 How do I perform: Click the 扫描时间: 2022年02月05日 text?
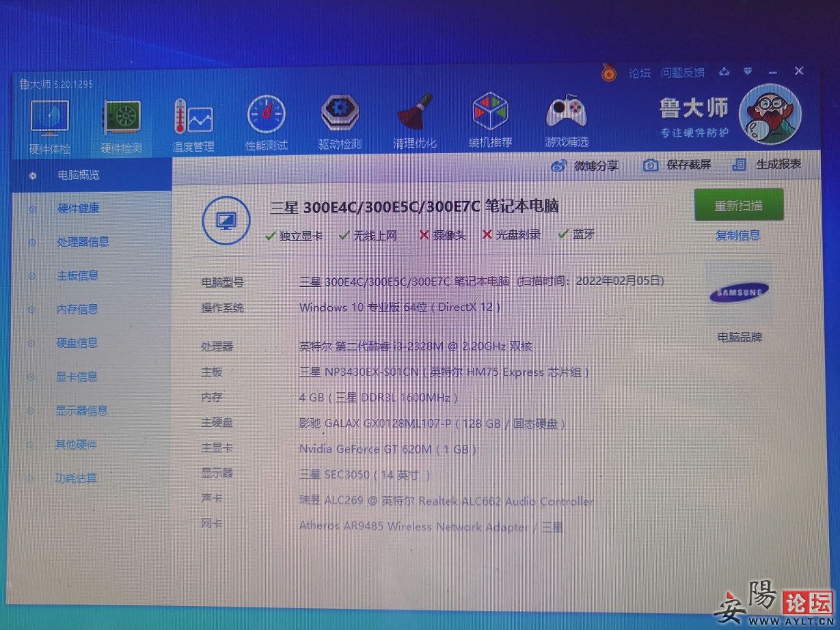click(x=590, y=280)
